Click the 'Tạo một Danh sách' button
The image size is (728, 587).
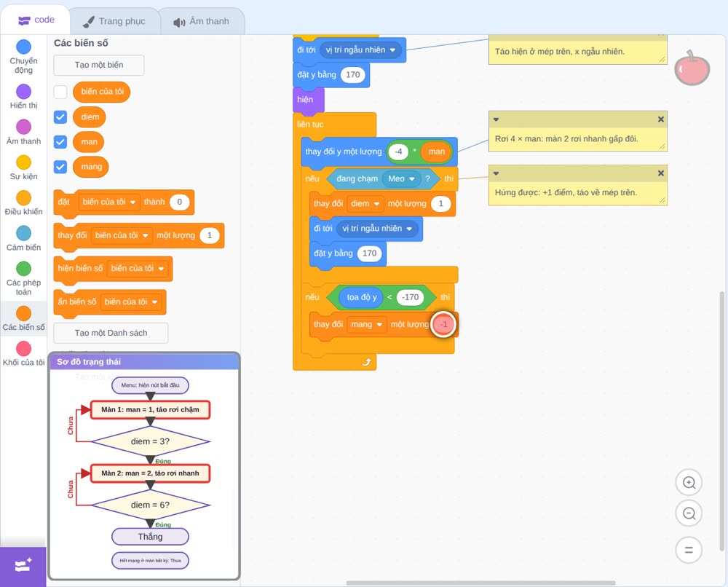click(111, 333)
